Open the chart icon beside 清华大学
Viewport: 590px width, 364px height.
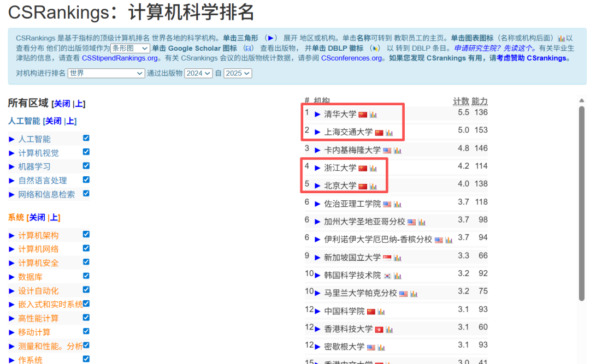373,114
